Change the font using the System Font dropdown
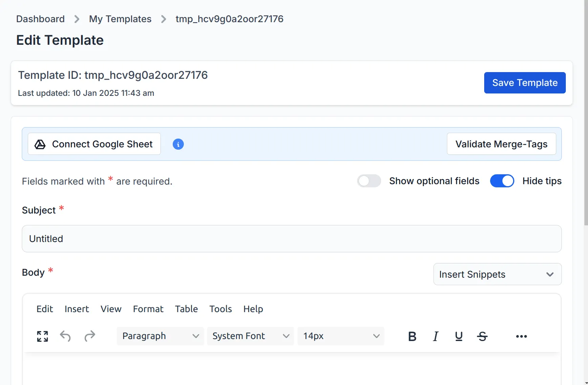Screen dimensions: 588x385 (x=250, y=336)
